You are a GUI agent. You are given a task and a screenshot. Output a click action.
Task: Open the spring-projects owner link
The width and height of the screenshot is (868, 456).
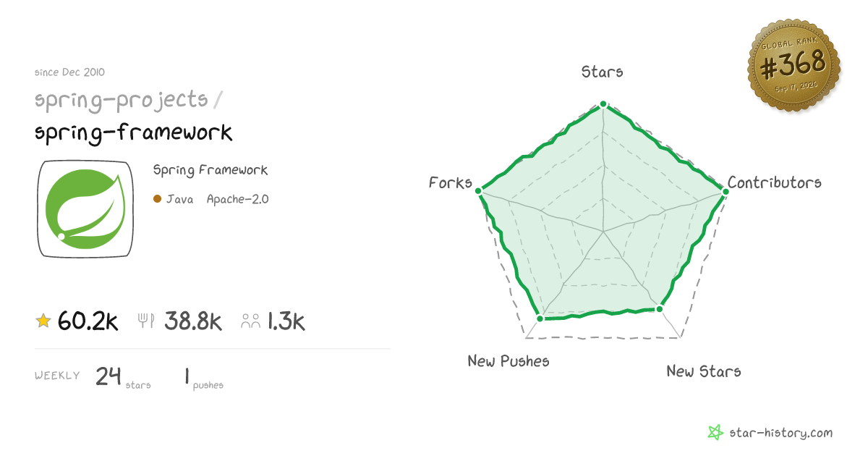[x=122, y=99]
